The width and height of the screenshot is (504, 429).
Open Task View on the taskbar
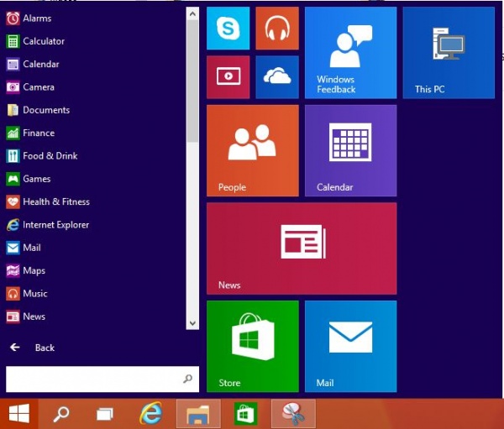click(x=105, y=414)
